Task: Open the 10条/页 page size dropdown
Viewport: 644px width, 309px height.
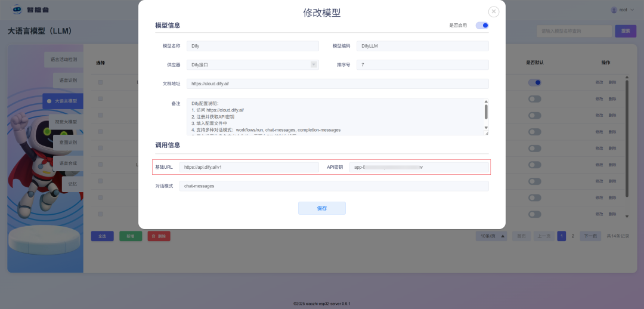Action: 491,236
